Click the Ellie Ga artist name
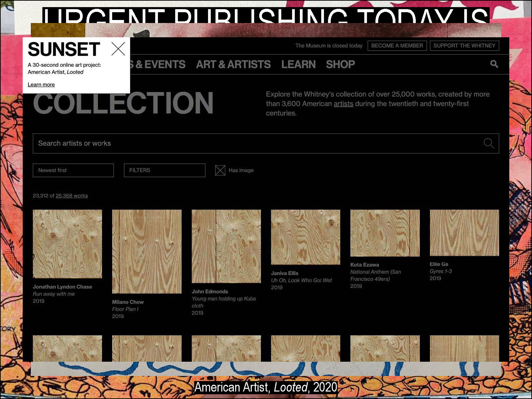 point(439,264)
